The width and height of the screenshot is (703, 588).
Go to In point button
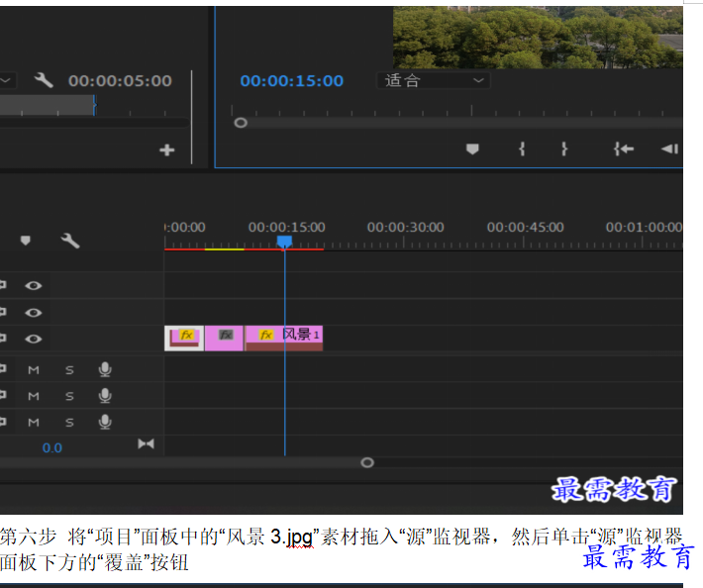(624, 148)
